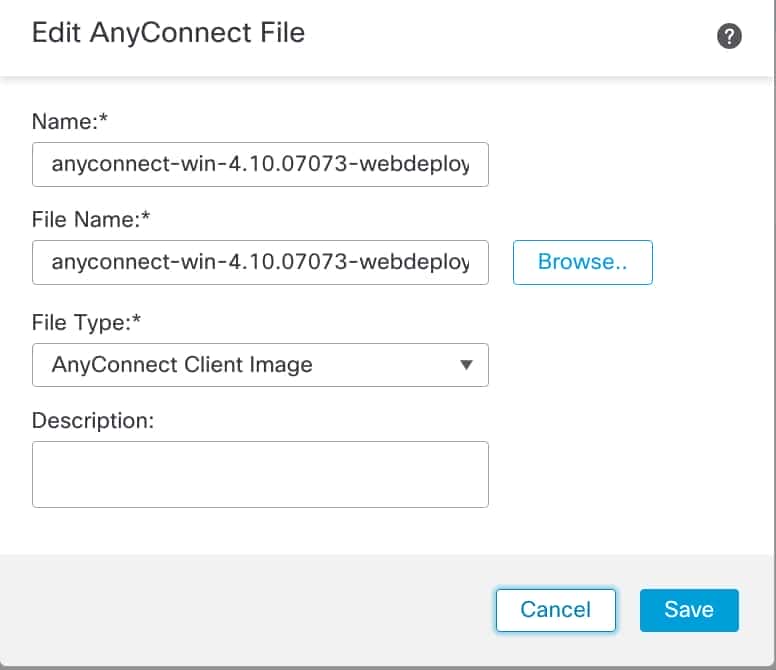
Task: Click the 'Edit AnyConnect File' title
Action: click(x=168, y=33)
